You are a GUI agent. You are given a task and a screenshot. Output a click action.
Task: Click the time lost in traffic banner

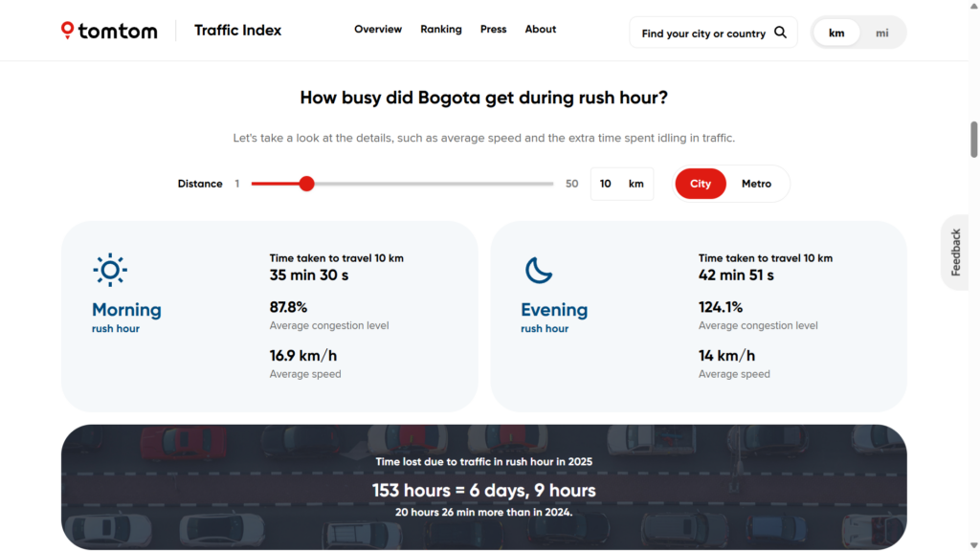point(483,487)
